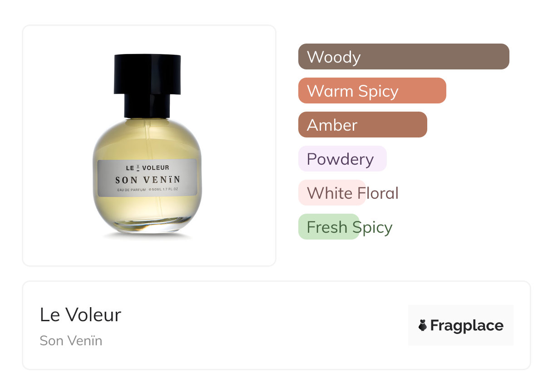Click the Fragplace bottle logo icon
The width and height of the screenshot is (553, 392).
(423, 325)
